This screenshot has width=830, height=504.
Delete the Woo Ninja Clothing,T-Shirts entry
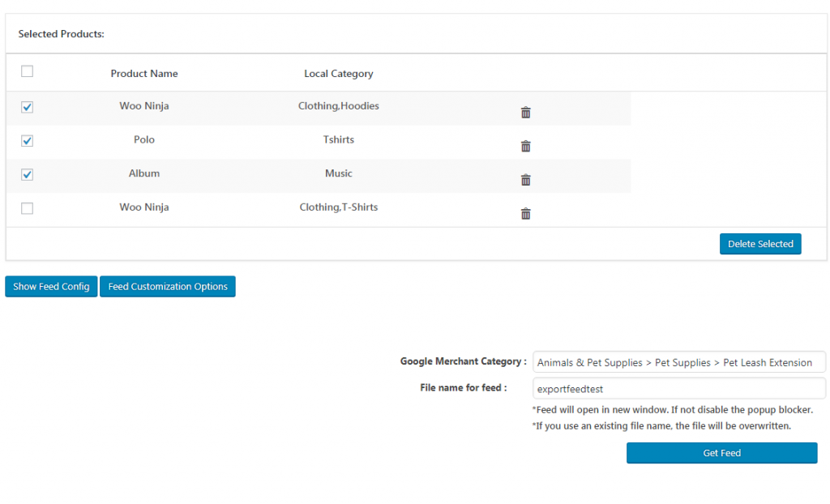(525, 213)
